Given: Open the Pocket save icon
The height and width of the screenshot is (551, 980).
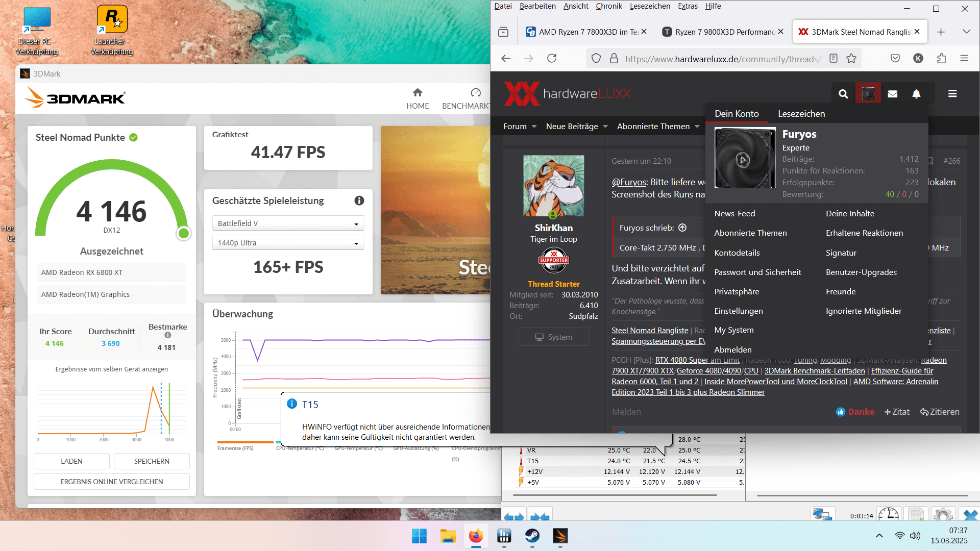Looking at the screenshot, I should 895,59.
